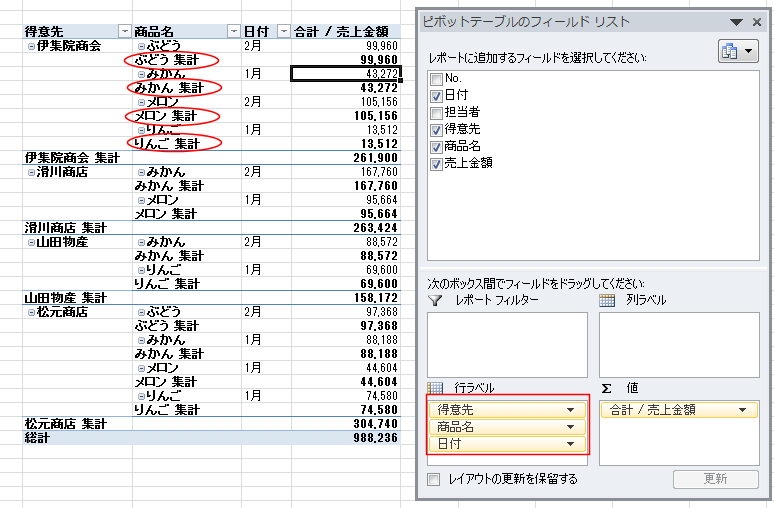The height and width of the screenshot is (508, 774).
Task: Open 商品名 column header filter dropdown
Action: [233, 32]
